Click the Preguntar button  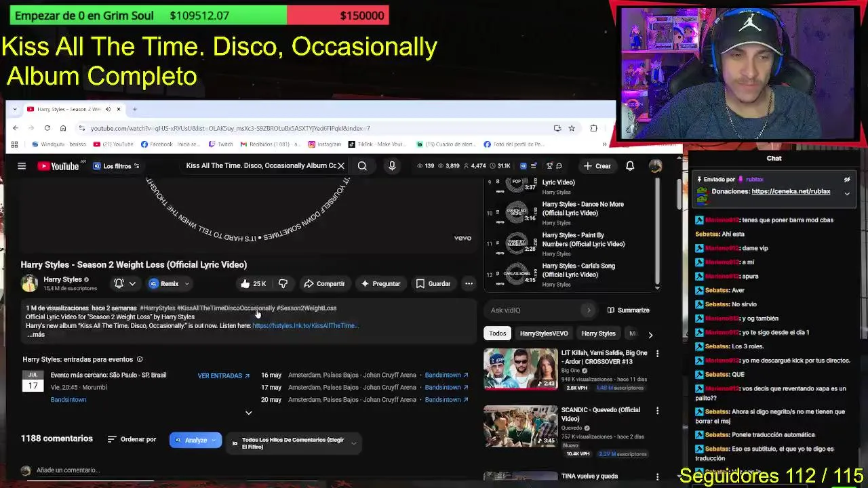[380, 283]
